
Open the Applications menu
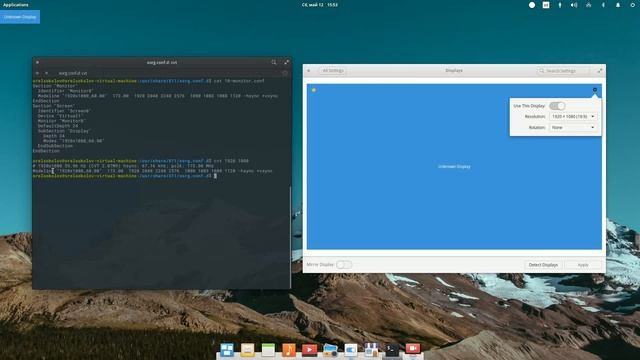16,5
